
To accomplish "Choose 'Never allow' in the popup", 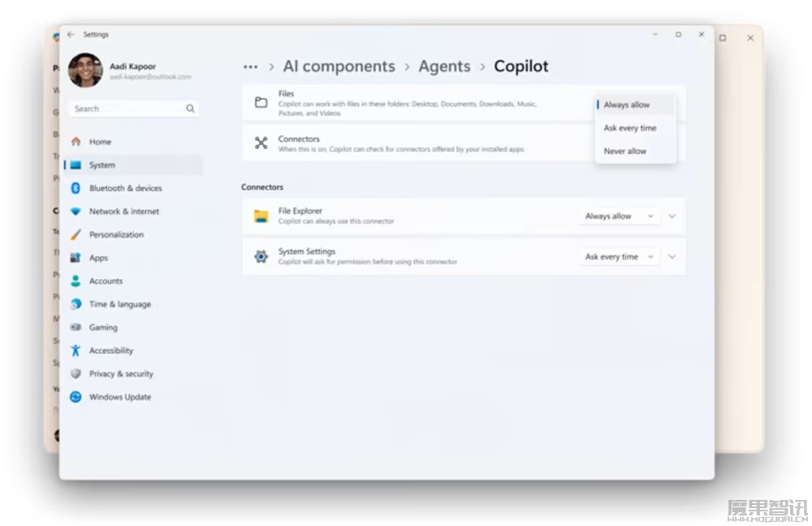I will pos(625,152).
